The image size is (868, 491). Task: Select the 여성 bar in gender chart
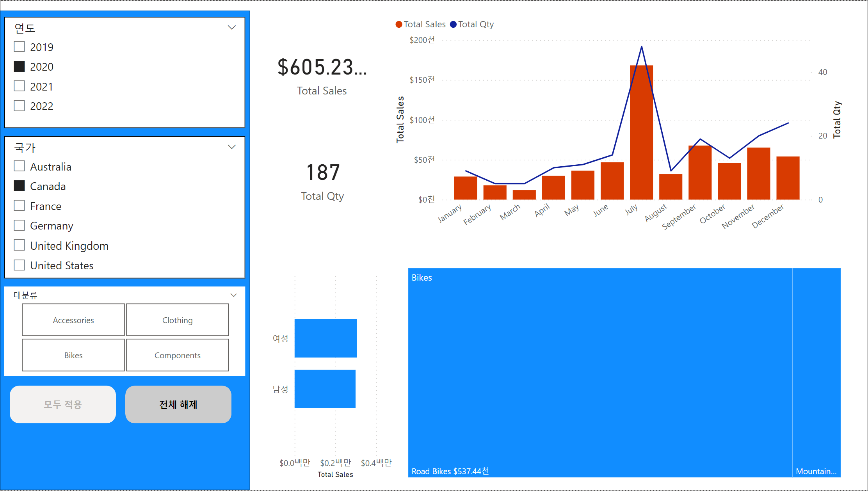coord(325,338)
